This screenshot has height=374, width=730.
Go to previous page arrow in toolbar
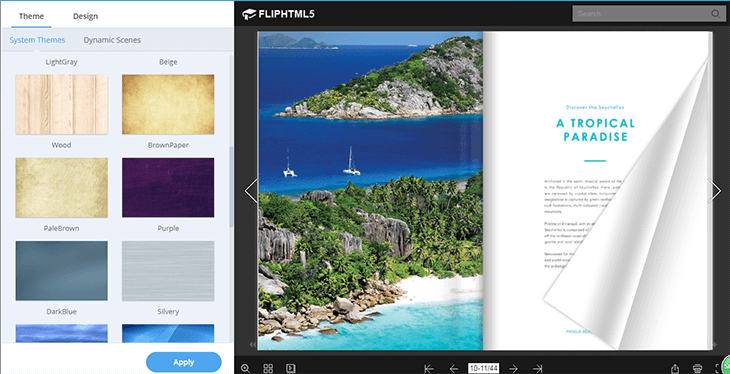(453, 368)
